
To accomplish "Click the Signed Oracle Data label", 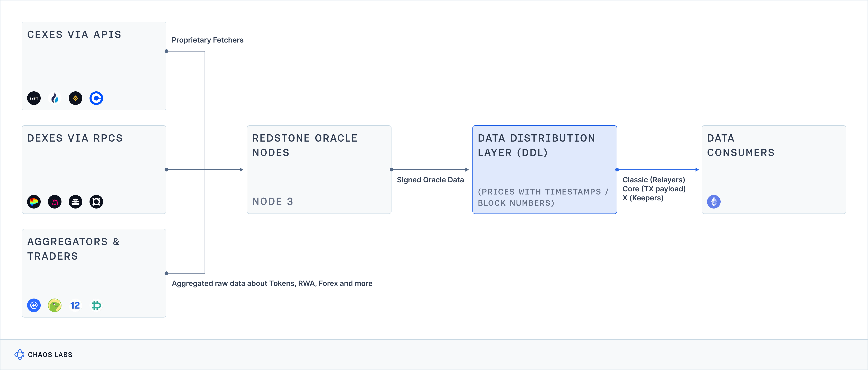I will [x=430, y=180].
